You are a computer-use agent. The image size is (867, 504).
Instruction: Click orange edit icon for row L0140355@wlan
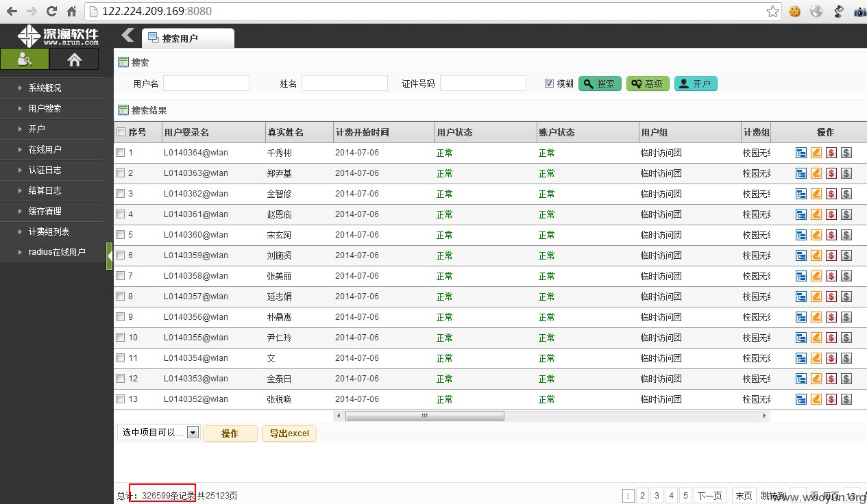coord(816,338)
